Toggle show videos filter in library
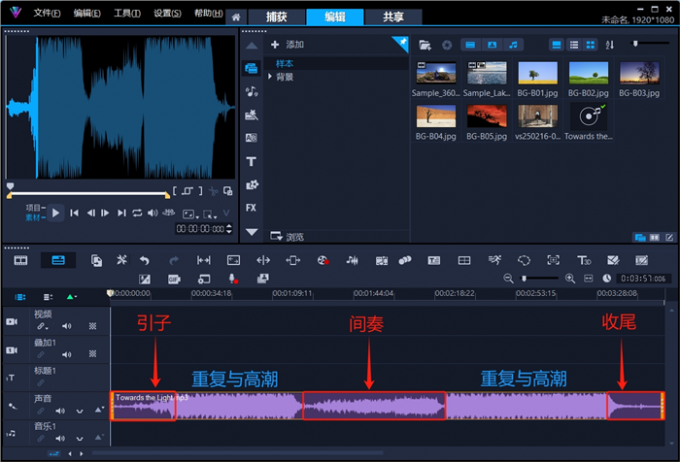This screenshot has width=680, height=462. coord(470,45)
